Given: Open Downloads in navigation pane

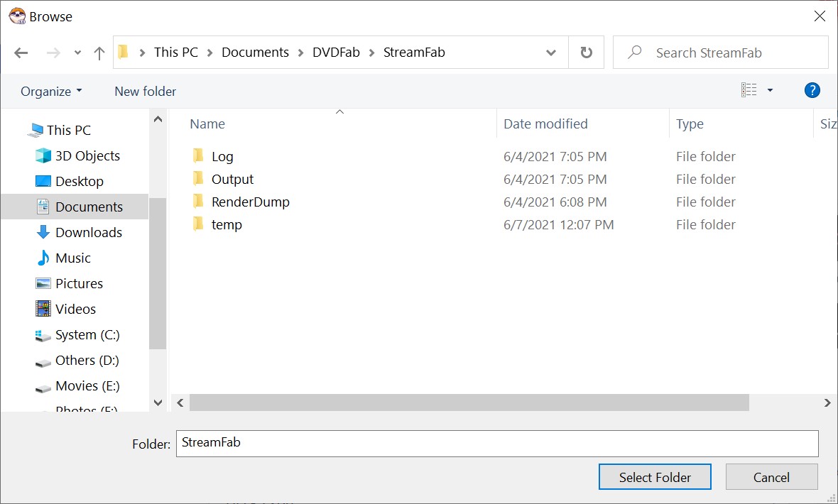Looking at the screenshot, I should click(89, 233).
